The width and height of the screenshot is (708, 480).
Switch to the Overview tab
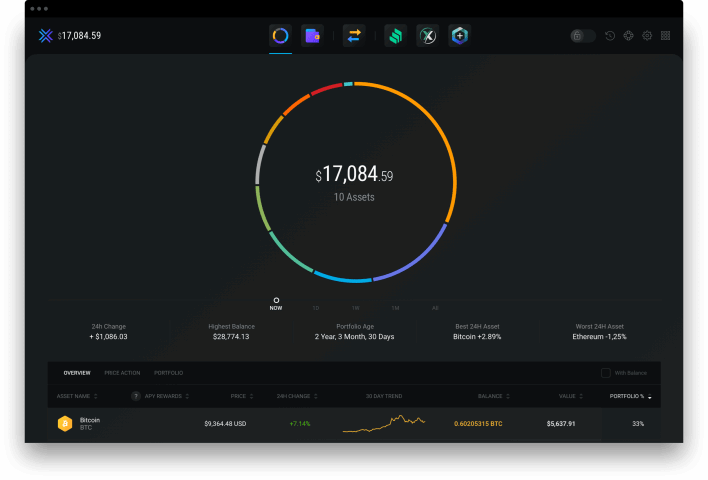pos(77,373)
